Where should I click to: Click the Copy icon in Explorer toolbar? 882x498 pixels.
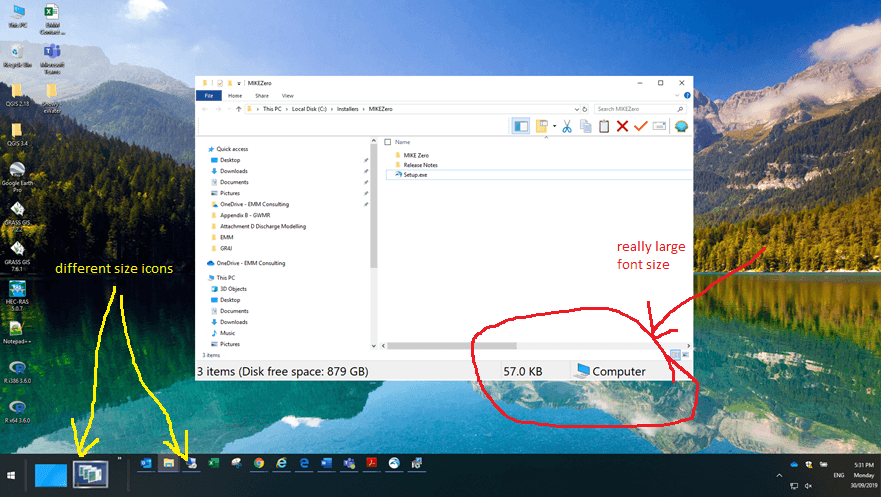click(x=585, y=126)
